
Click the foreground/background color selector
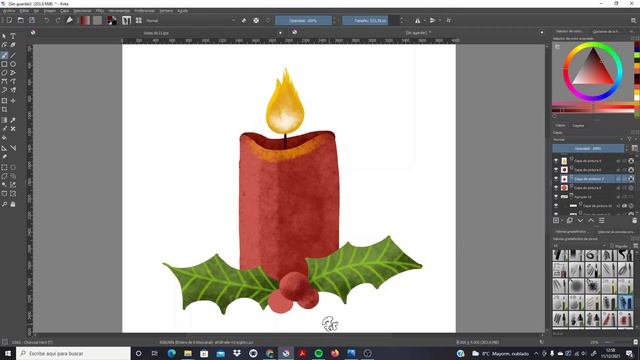click(112, 20)
